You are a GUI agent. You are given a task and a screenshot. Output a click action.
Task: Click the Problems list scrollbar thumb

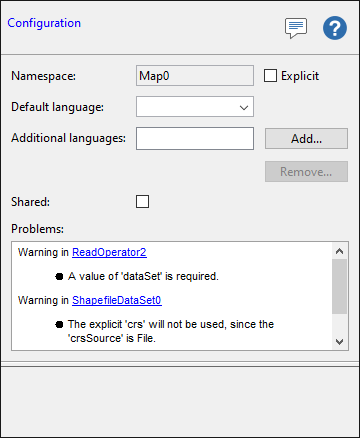pyautogui.click(x=340, y=286)
